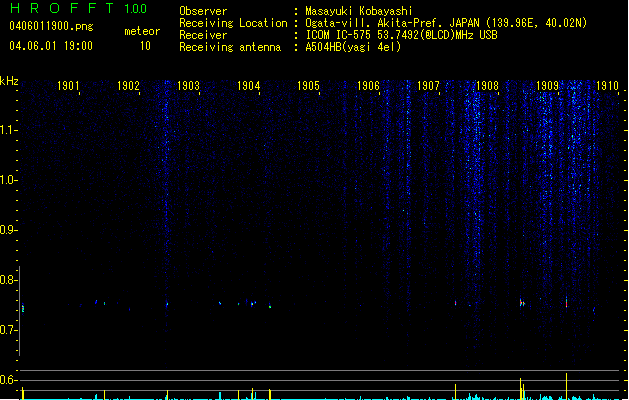Click the 1906 time marker
Image resolution: width=629 pixels, height=400 pixels.
coord(368,85)
